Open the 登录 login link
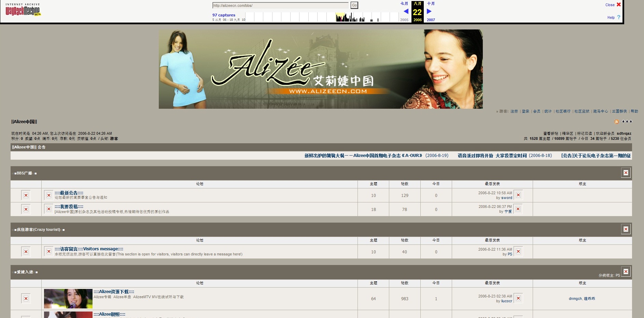 526,111
